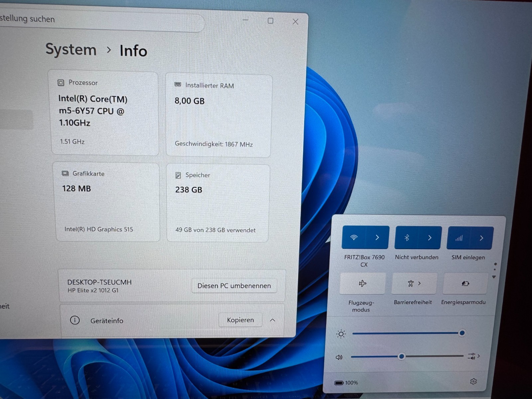This screenshot has width=532, height=399.
Task: Click the DESKTOP-TSEUCMH device name
Action: click(99, 282)
